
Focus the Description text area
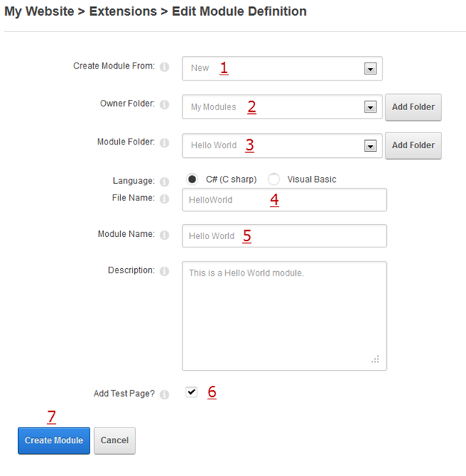283,315
